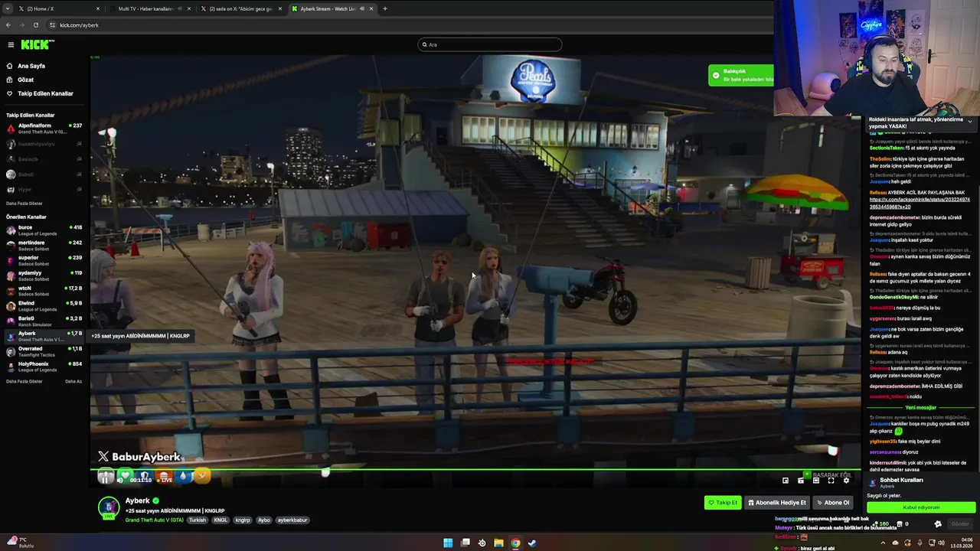Close the Multi TV tab

pos(189,8)
